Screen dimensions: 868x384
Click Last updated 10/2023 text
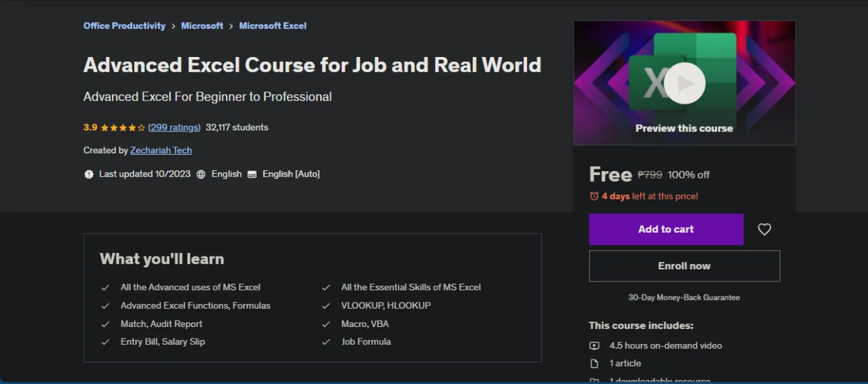(144, 174)
